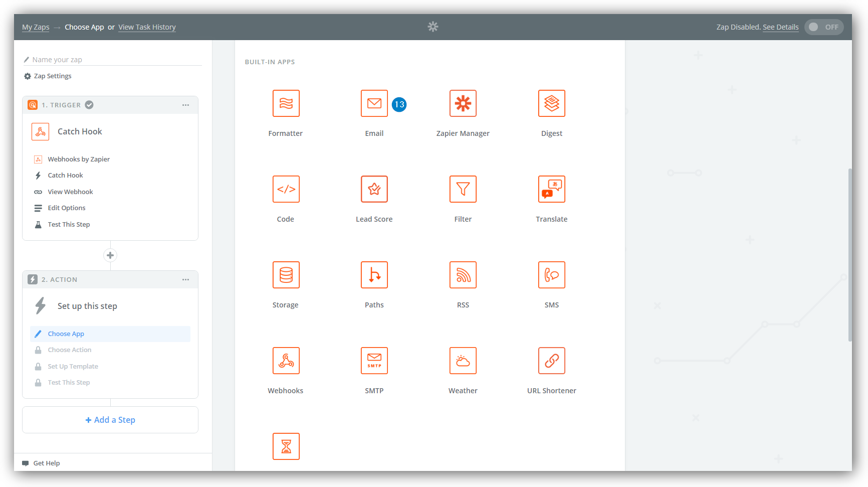
Task: Select the SMS app icon
Action: pyautogui.click(x=552, y=275)
